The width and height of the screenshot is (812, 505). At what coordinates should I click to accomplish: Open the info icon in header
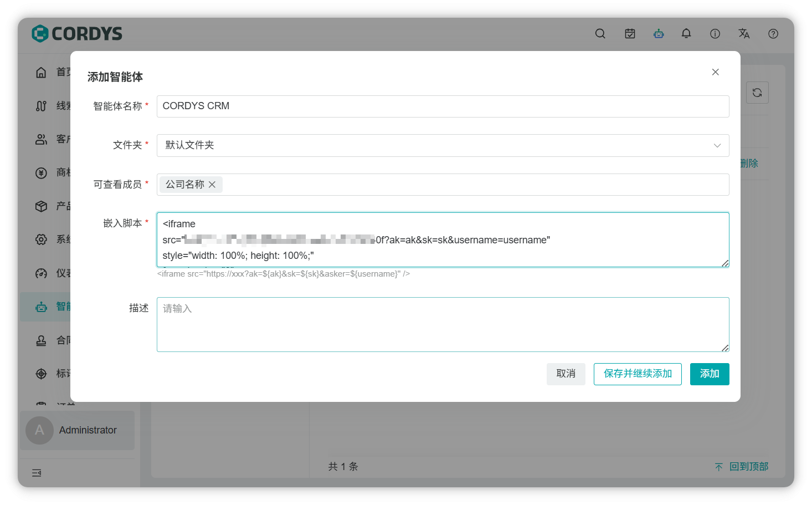pyautogui.click(x=715, y=34)
